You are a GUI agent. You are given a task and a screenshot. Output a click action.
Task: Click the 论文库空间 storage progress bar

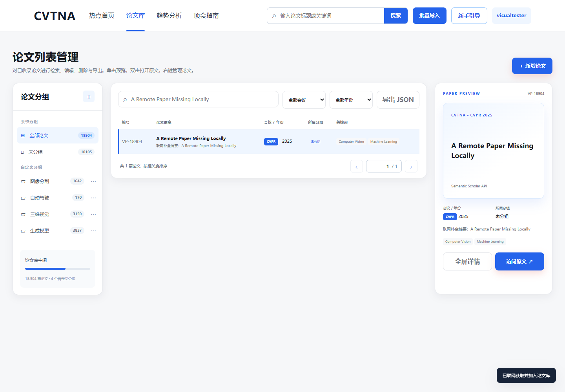[x=58, y=269]
